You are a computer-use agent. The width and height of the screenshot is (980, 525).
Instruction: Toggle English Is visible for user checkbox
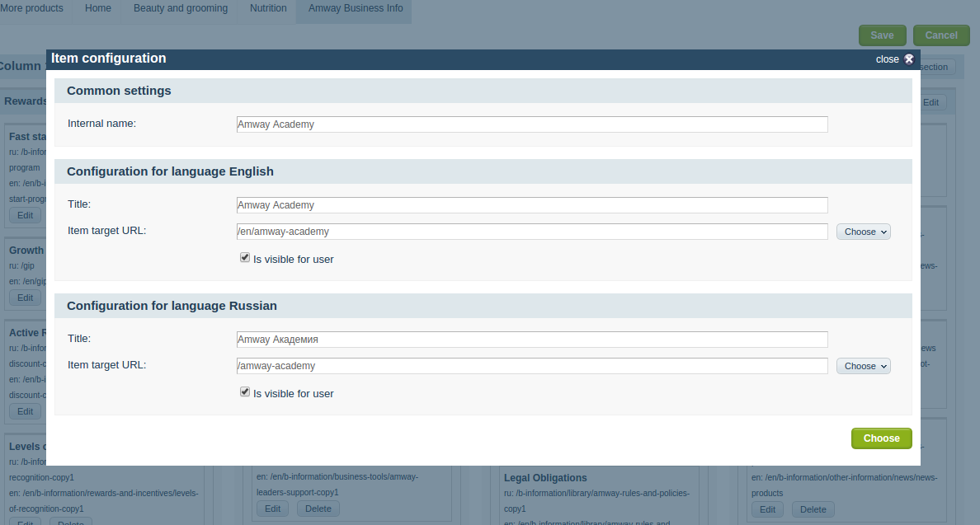tap(245, 257)
